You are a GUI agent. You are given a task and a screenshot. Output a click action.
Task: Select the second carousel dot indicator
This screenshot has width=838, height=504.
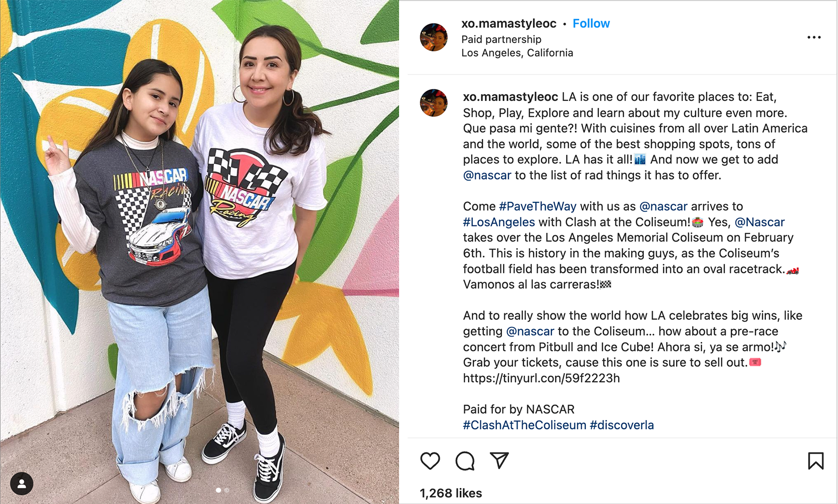[x=227, y=490]
